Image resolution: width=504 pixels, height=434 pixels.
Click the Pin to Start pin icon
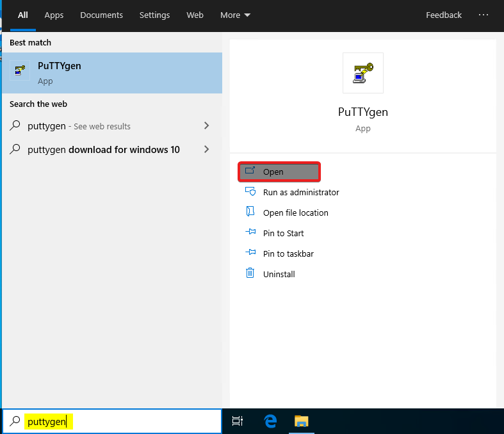pos(250,232)
